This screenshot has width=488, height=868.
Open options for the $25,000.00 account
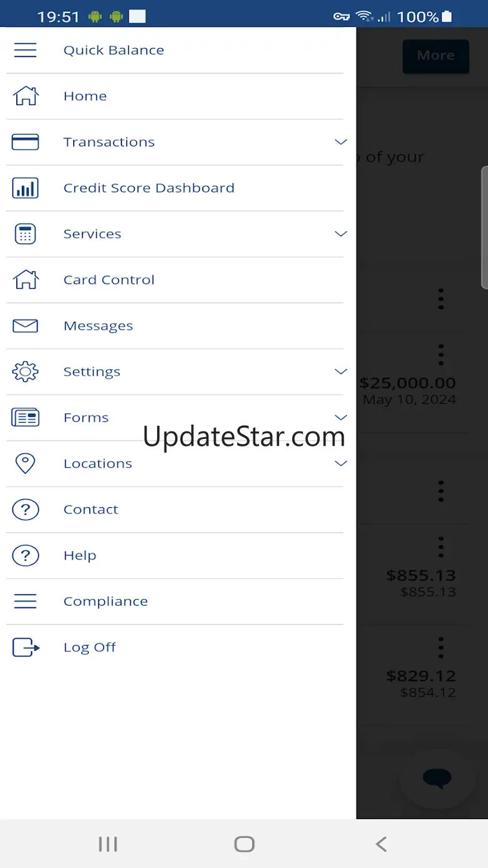[441, 355]
